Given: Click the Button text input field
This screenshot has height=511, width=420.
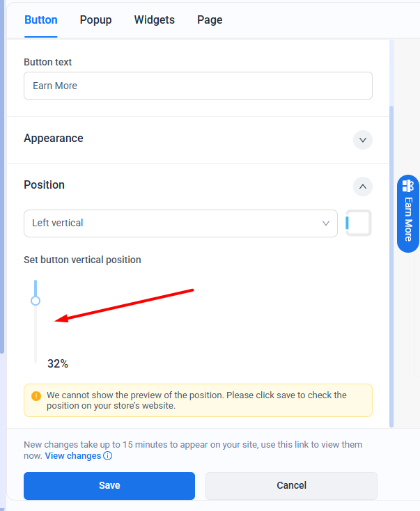Looking at the screenshot, I should 198,86.
